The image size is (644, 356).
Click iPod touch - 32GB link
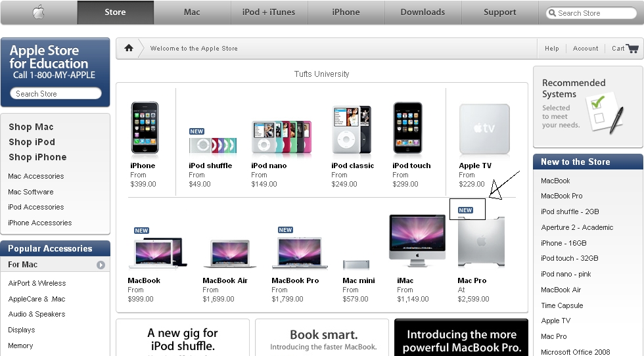(570, 258)
